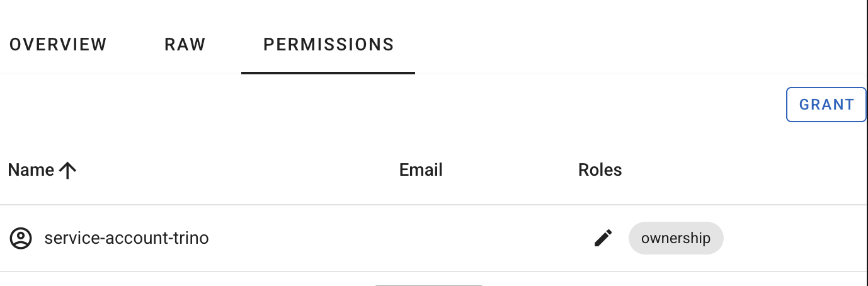Screen dimensions: 868x286
Task: Click the ascending sort arrow next to Name
Action: [67, 170]
